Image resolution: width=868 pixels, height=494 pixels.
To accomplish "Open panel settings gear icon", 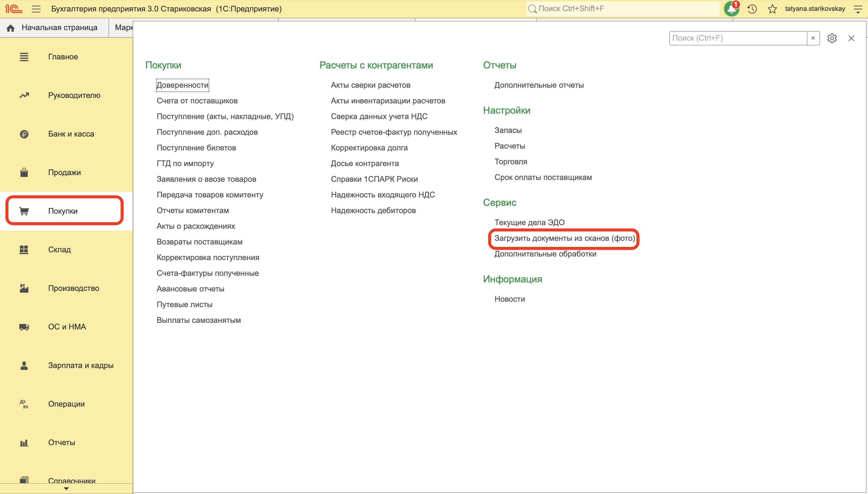I will (832, 38).
